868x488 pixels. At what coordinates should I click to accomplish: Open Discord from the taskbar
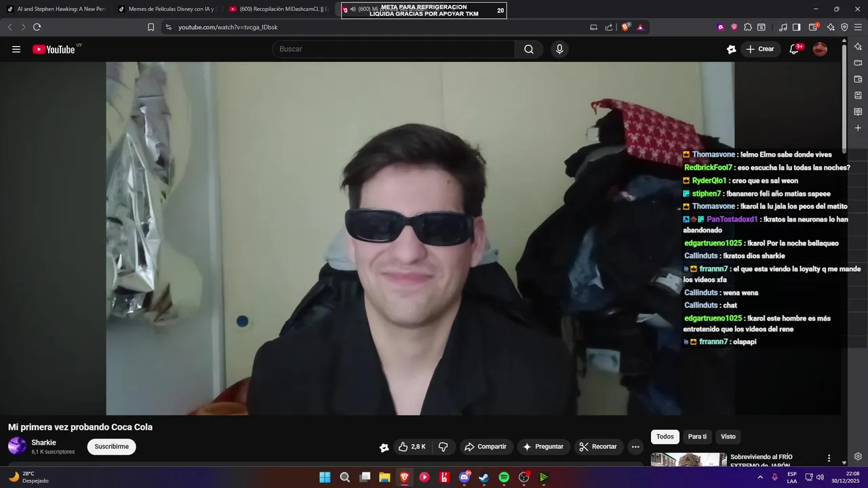(x=465, y=477)
